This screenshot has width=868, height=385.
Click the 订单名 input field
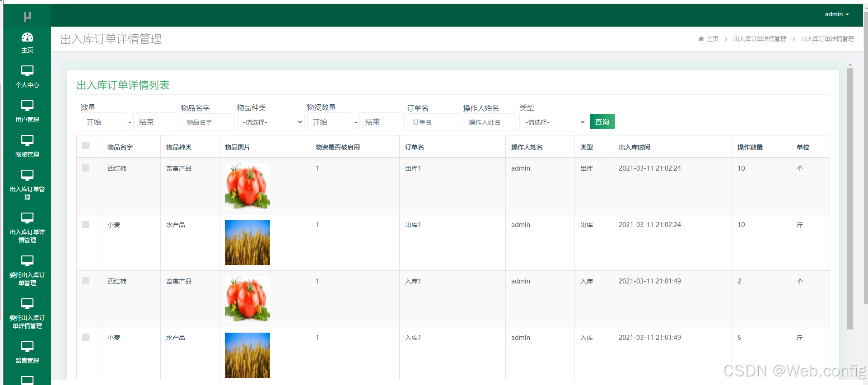pyautogui.click(x=434, y=122)
